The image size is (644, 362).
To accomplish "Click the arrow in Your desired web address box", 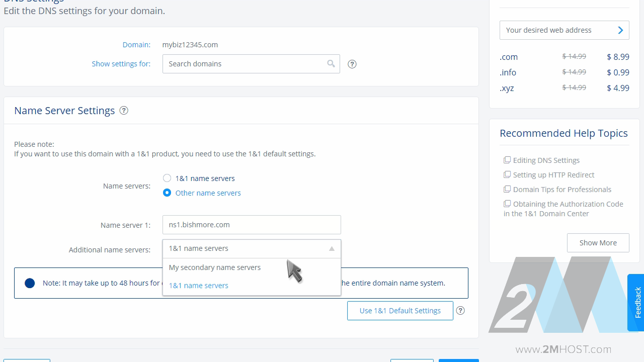I will click(620, 30).
